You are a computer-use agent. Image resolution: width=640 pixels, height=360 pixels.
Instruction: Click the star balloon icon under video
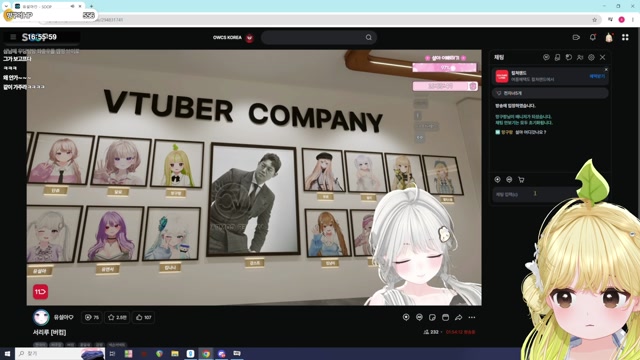406,317
